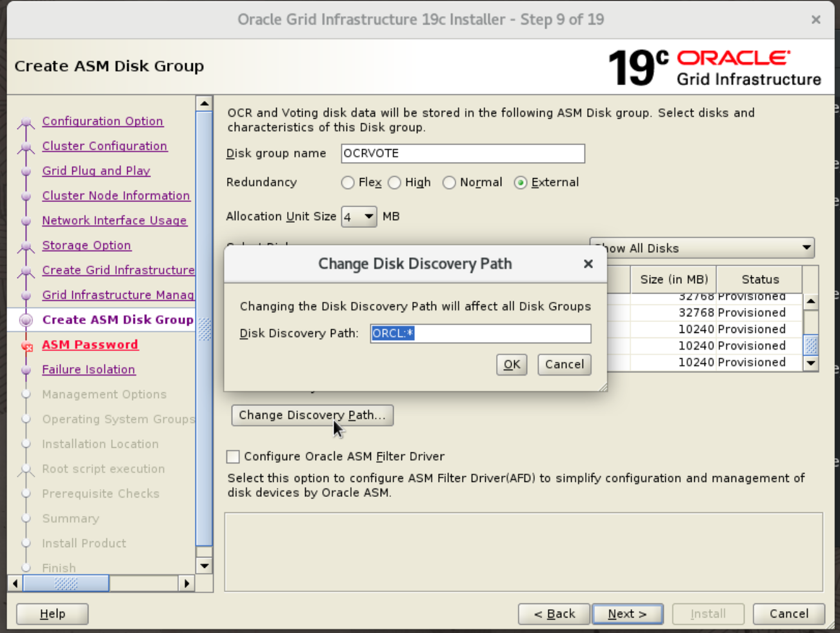840x633 pixels.
Task: Click the Cluster Configuration step node icon
Action: [x=26, y=147]
